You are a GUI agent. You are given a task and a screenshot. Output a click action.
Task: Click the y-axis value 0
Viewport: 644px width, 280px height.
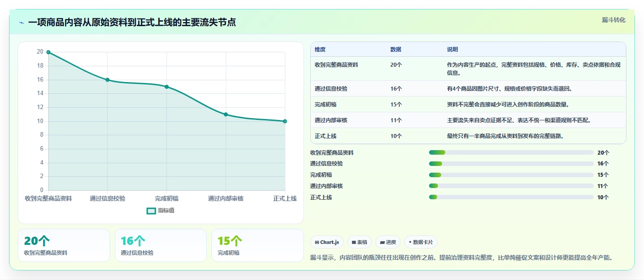point(42,190)
